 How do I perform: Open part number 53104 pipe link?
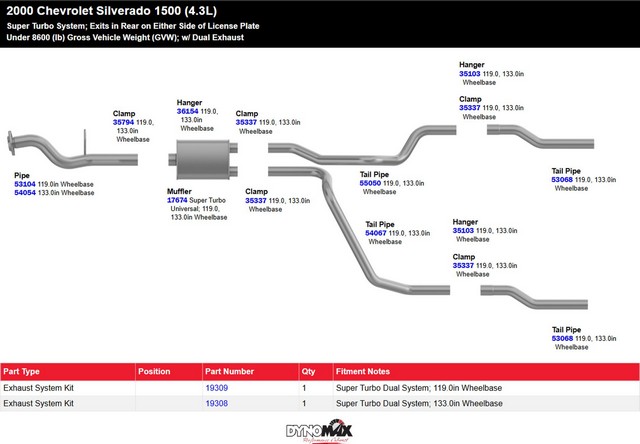point(25,184)
